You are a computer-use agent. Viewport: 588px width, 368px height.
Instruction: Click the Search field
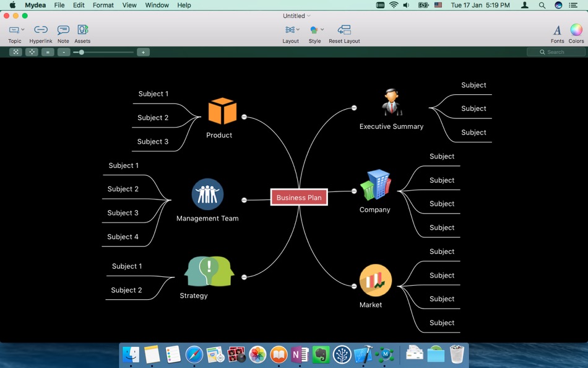click(x=556, y=52)
